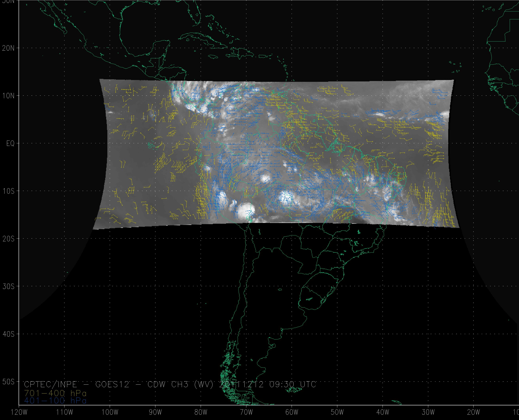The image size is (519, 420).
Task: Click the 20W longitude label
Action: point(474,412)
